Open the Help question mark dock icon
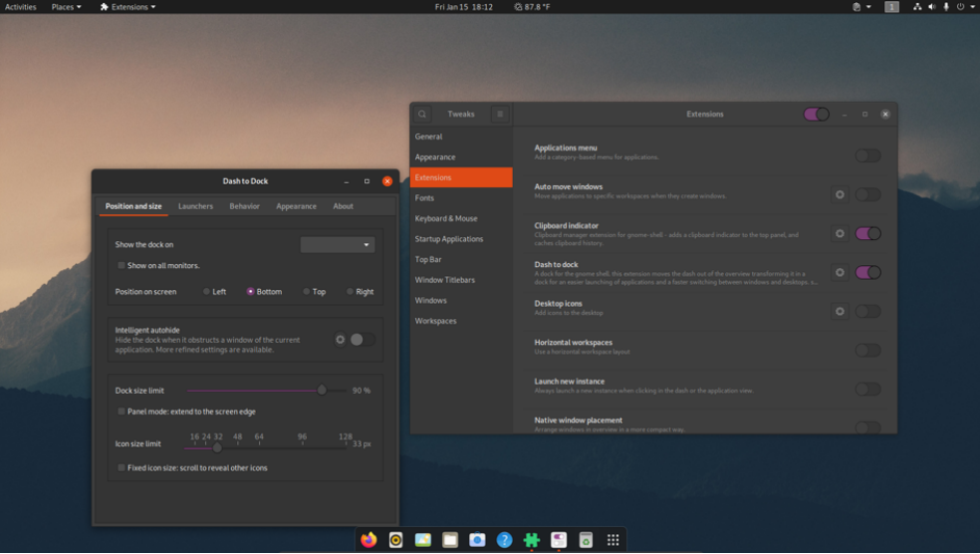980x554 pixels. point(504,540)
